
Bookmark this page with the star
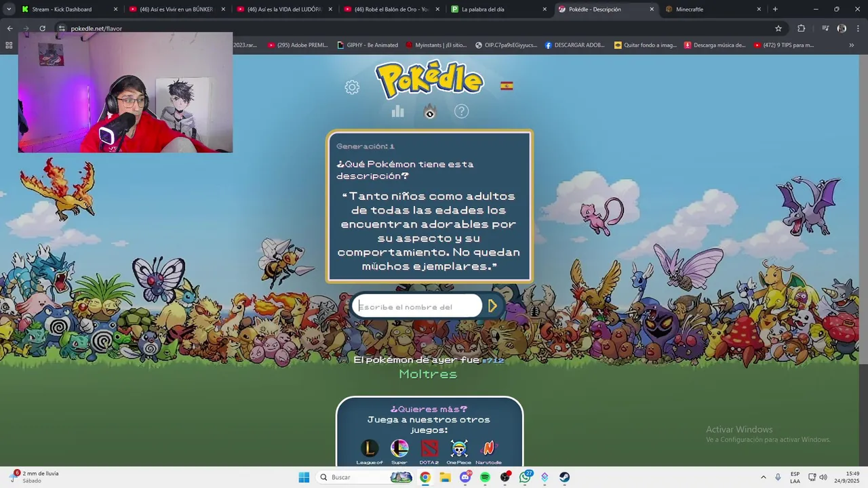coord(778,28)
